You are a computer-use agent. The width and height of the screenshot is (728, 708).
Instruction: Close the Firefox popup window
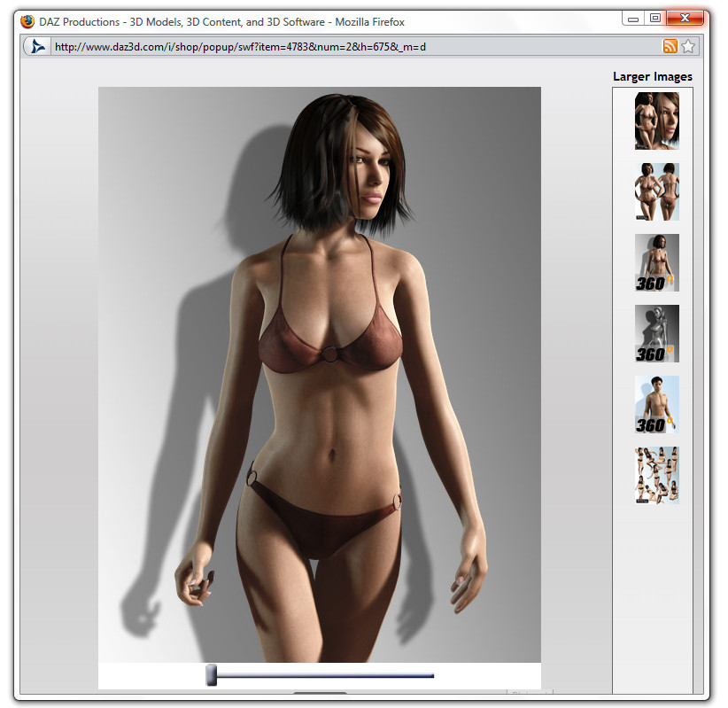(x=685, y=18)
